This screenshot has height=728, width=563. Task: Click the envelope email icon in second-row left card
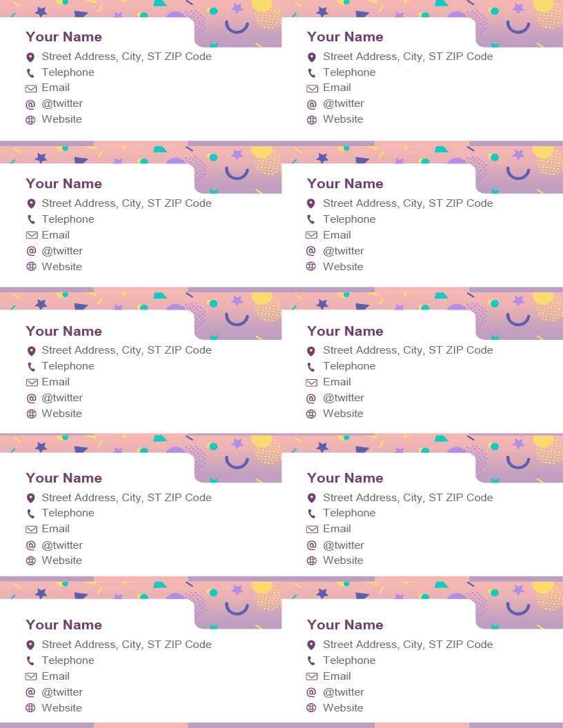pos(32,235)
